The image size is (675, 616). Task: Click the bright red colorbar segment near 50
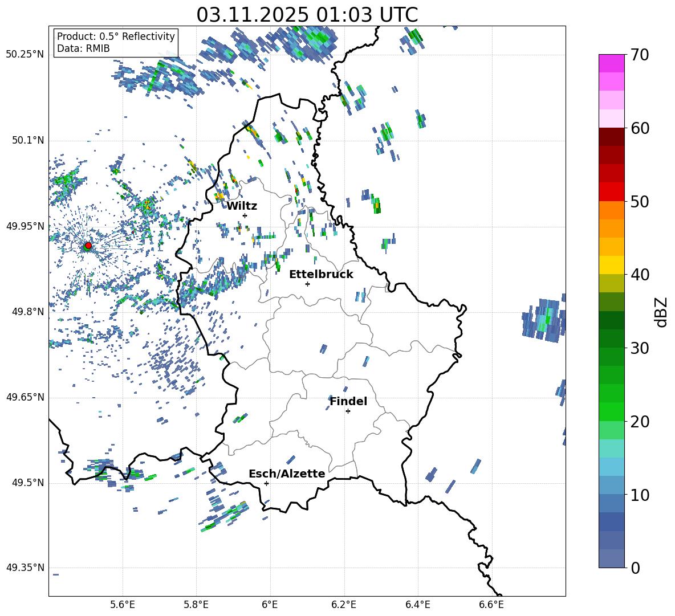click(612, 192)
